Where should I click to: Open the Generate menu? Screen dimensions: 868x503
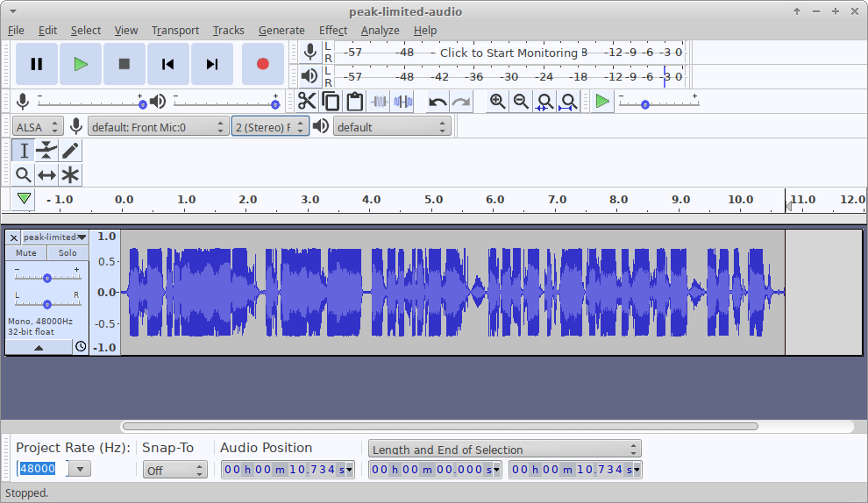pos(281,30)
